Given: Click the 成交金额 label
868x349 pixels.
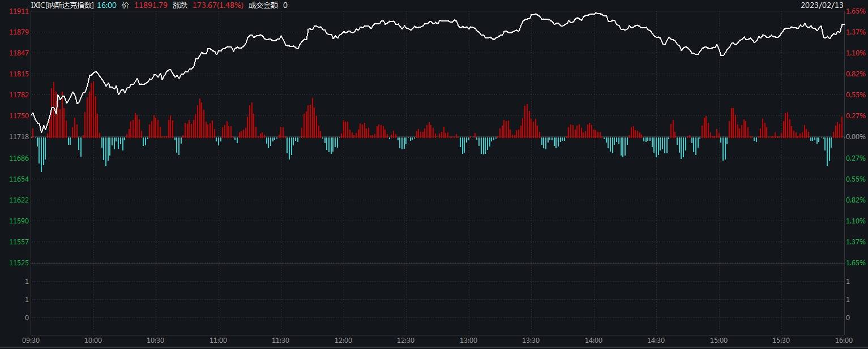Looking at the screenshot, I should point(263,5).
